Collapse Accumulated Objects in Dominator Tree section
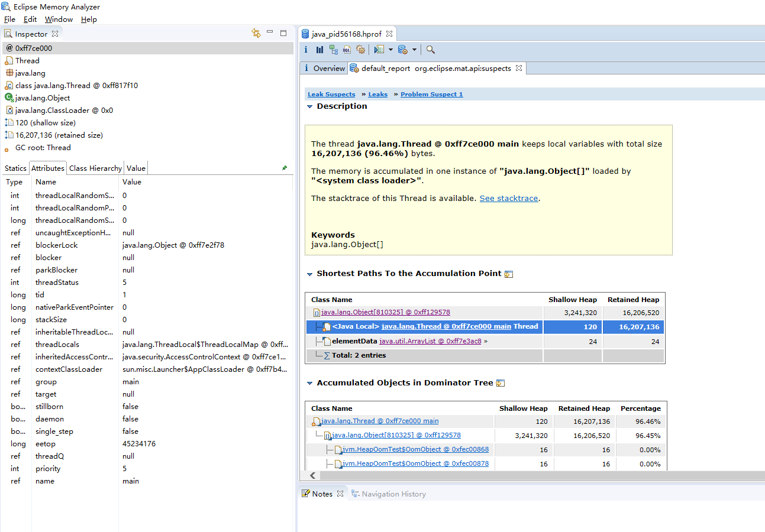Viewport: 765px width, 532px height. [309, 383]
